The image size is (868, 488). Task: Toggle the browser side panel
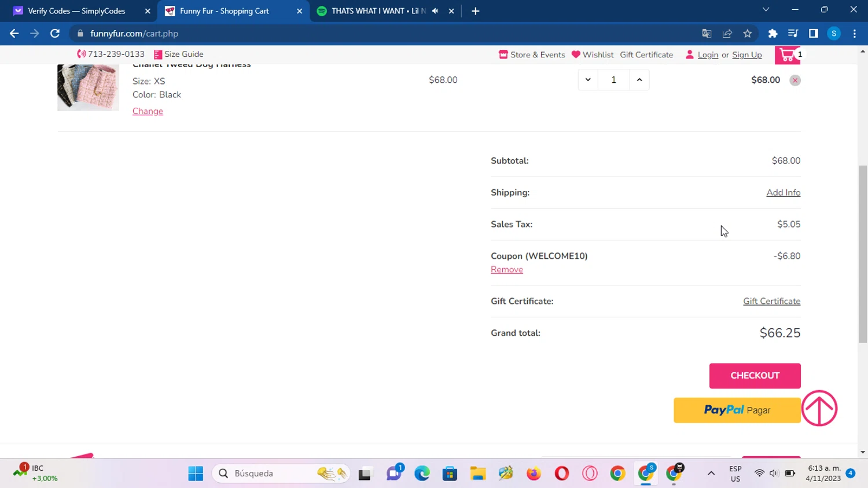tap(814, 34)
